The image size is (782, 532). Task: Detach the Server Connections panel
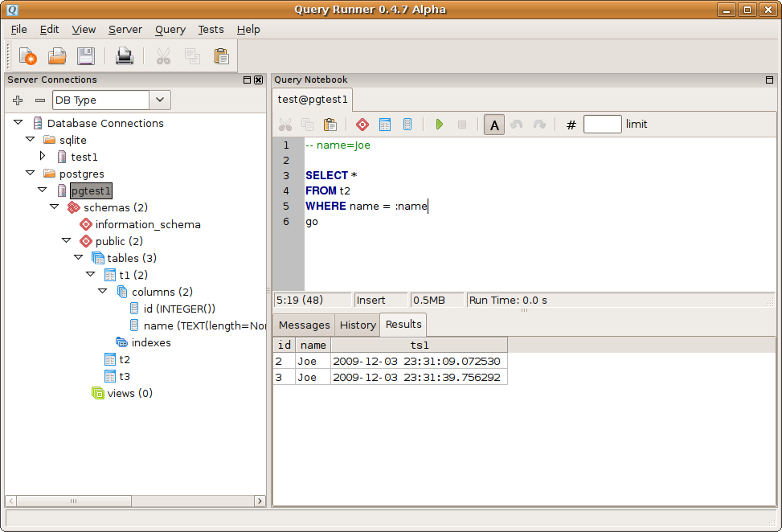[247, 80]
